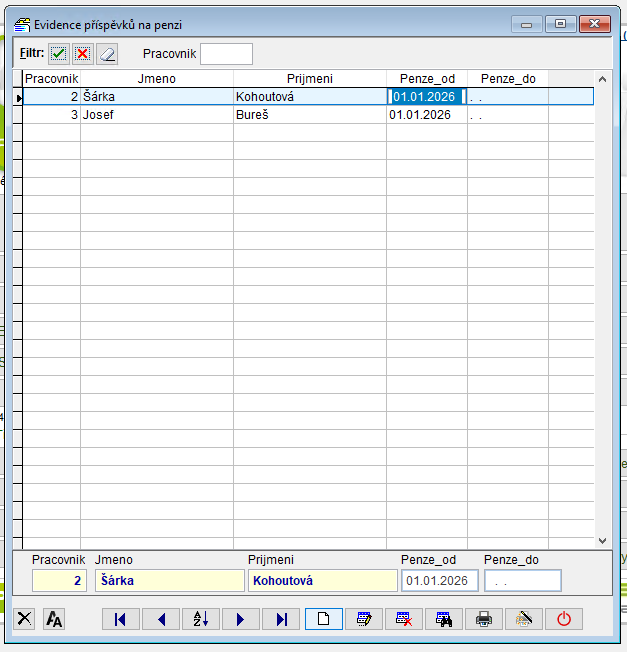Click the Pracovnik filter input field
The width and height of the screenshot is (627, 652).
[x=226, y=54]
